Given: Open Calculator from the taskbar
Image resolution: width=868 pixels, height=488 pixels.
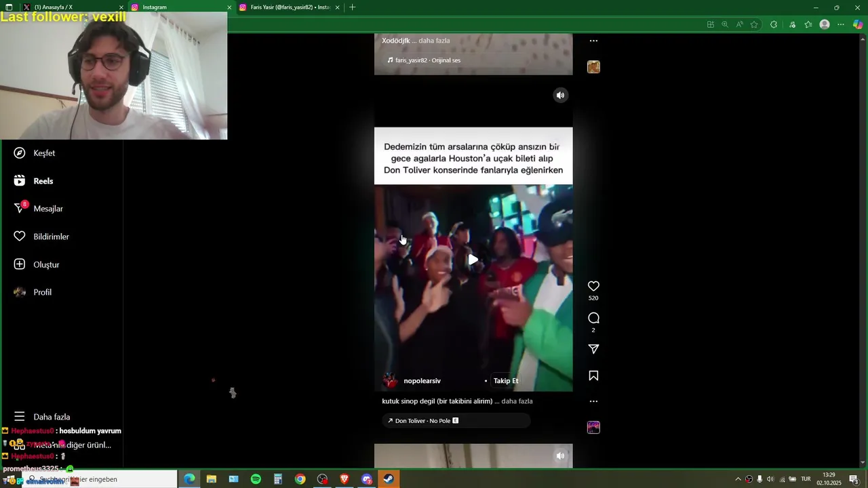Looking at the screenshot, I should tap(278, 479).
